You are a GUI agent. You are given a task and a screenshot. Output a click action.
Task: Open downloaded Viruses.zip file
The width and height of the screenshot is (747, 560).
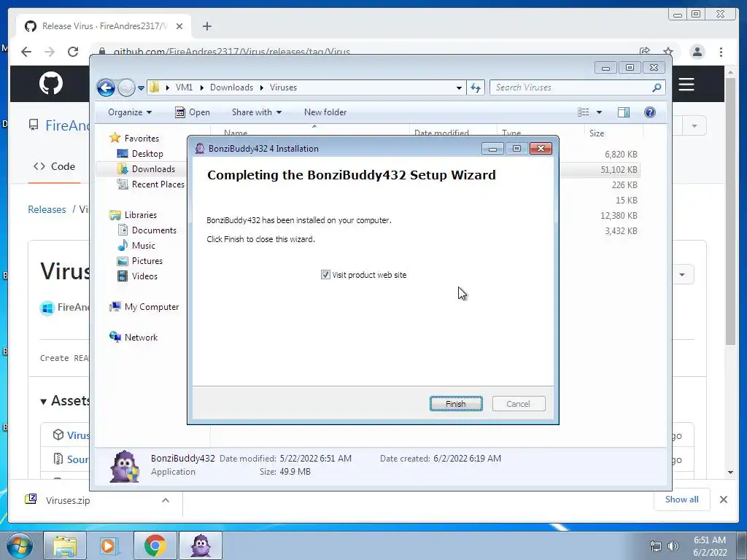[68, 500]
